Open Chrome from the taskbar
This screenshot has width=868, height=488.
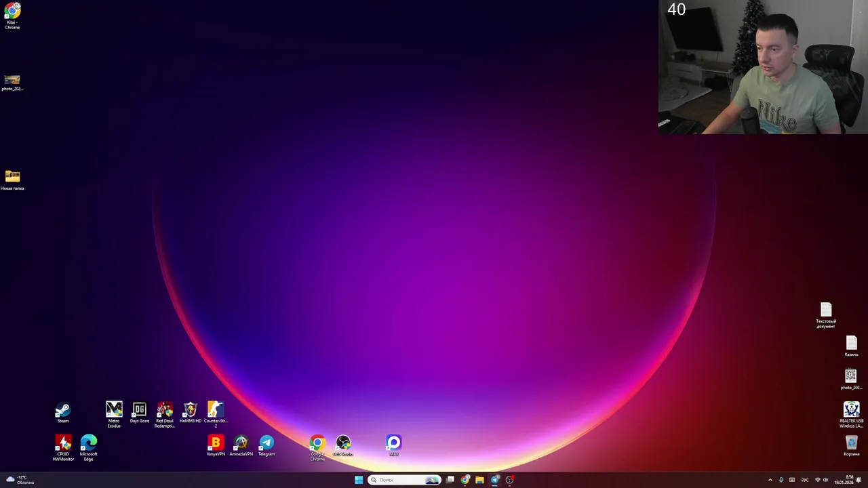[465, 480]
